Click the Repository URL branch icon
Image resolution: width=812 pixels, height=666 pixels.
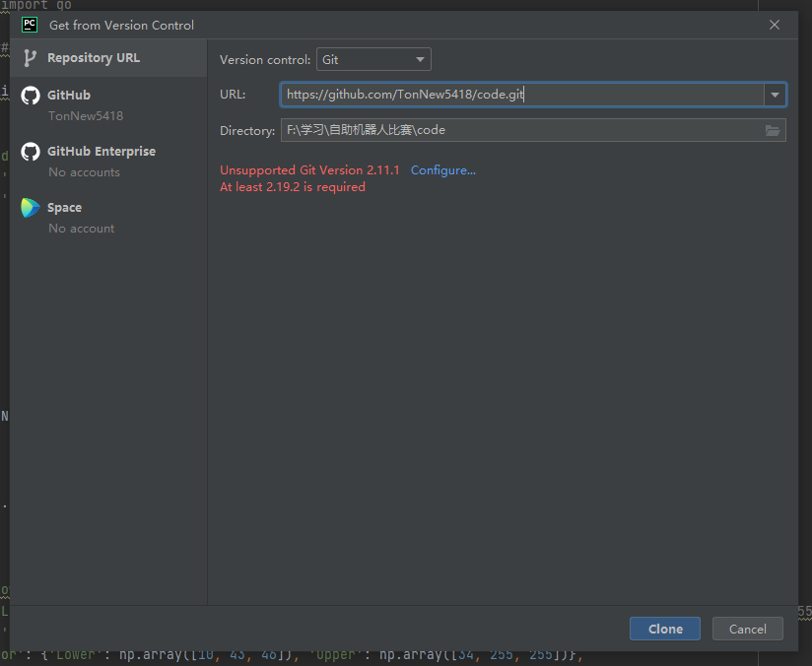(x=30, y=58)
